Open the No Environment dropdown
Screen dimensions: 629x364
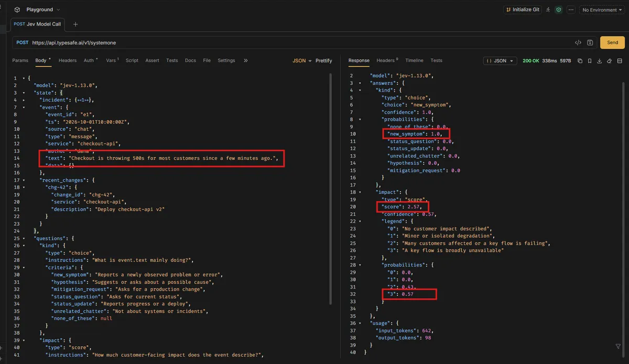(602, 9)
